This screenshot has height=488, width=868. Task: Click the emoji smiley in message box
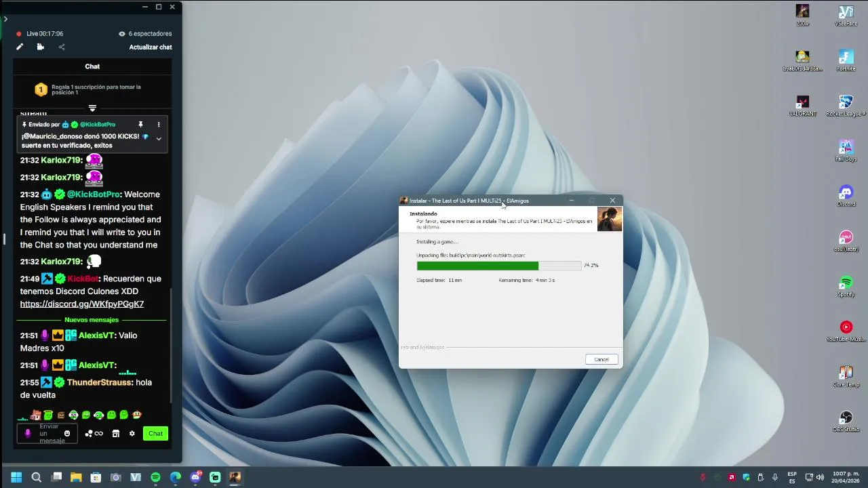pos(67,434)
